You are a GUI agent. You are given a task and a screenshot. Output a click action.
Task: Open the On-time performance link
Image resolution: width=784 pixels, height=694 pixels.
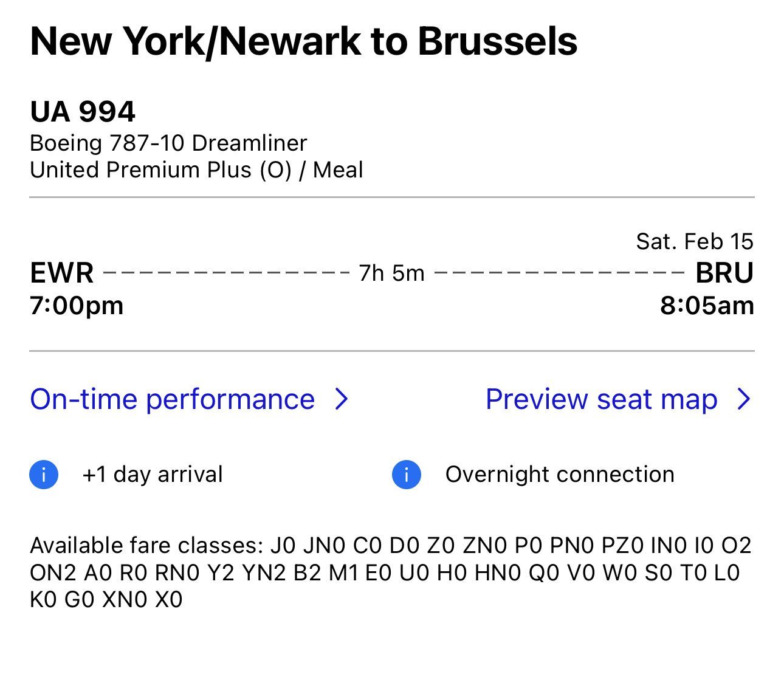pyautogui.click(x=173, y=399)
